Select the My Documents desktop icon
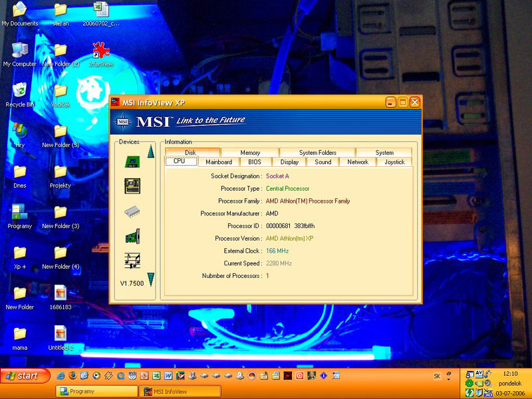532x399 pixels. pyautogui.click(x=20, y=14)
